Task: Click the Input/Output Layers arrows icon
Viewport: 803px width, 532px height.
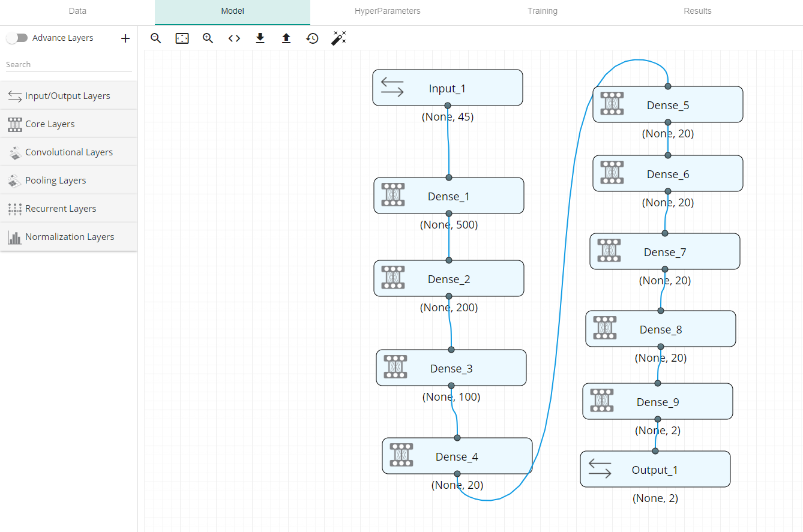Action: (x=15, y=96)
